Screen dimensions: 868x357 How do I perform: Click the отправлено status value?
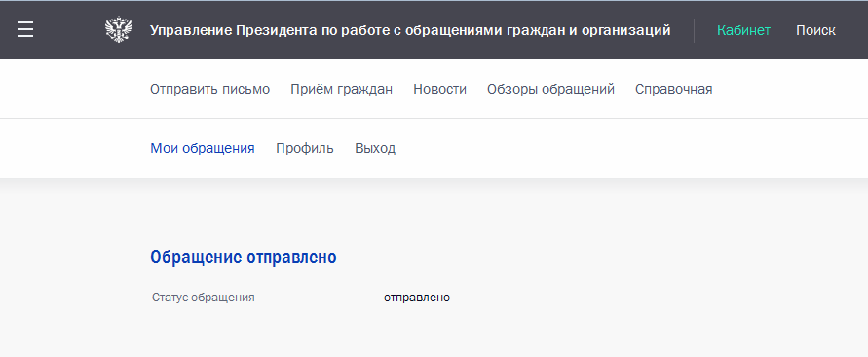click(x=417, y=297)
